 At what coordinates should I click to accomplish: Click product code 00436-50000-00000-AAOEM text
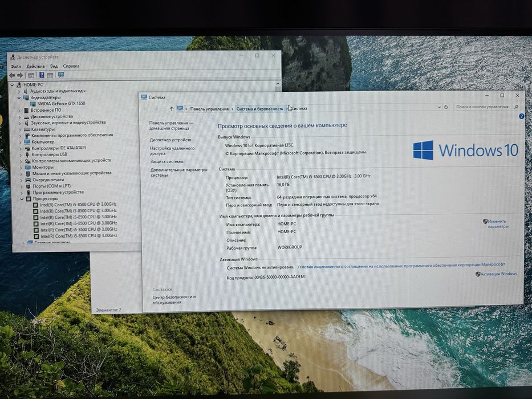(x=279, y=277)
